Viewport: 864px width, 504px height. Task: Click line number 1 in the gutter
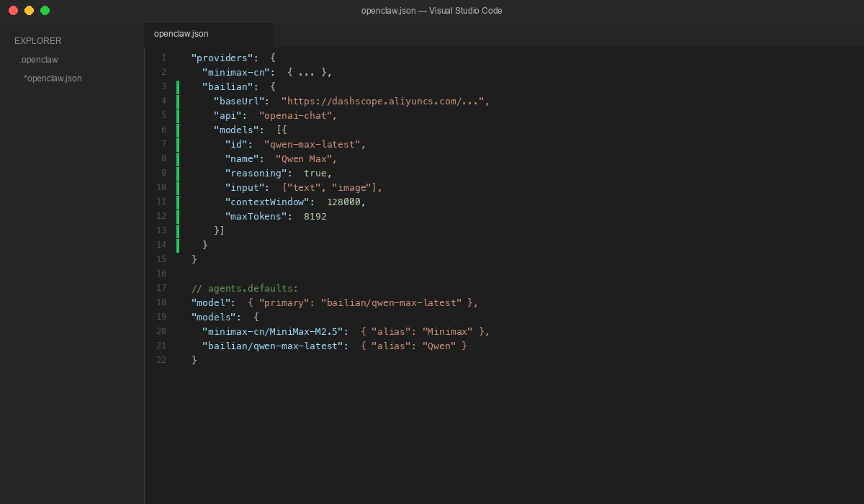click(163, 58)
